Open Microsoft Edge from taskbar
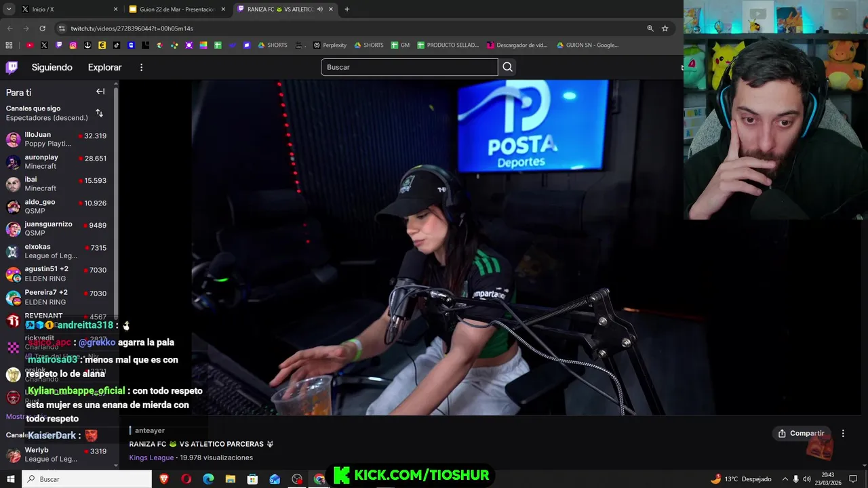This screenshot has width=868, height=488. pyautogui.click(x=208, y=479)
